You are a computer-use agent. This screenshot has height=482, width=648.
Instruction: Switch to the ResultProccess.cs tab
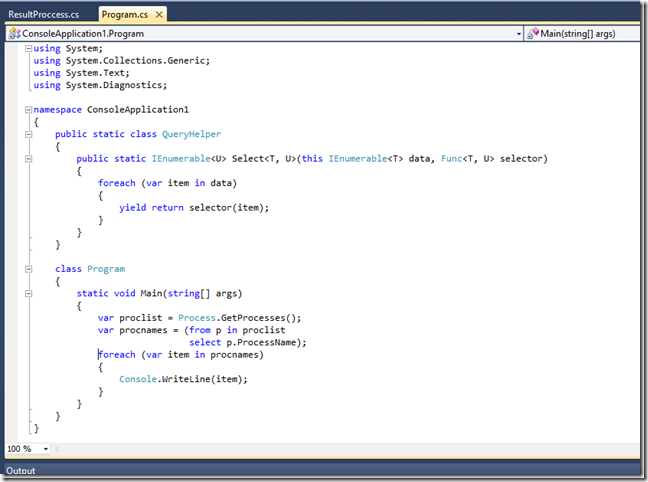click(x=44, y=15)
